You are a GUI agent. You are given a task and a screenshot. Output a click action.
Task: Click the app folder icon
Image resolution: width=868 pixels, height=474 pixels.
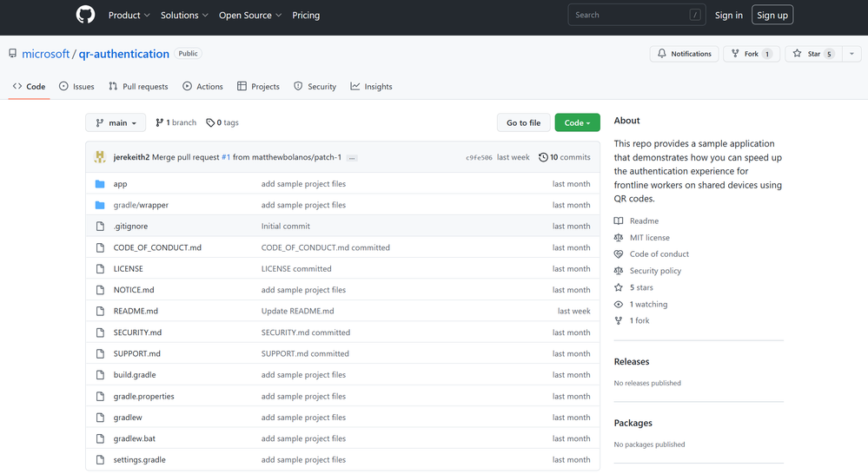100,184
